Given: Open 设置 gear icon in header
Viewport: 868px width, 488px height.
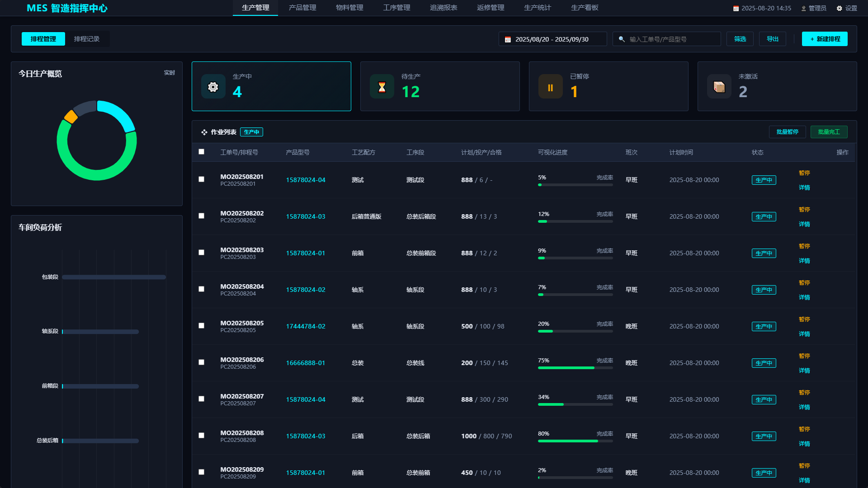Looking at the screenshot, I should 839,8.
